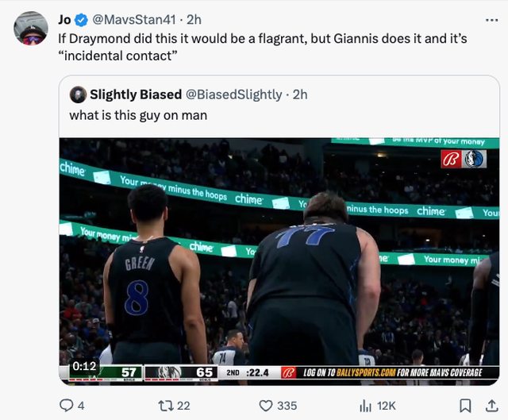The width and height of the screenshot is (508, 420).
Task: Retweet this post using the repost icon
Action: [165, 406]
